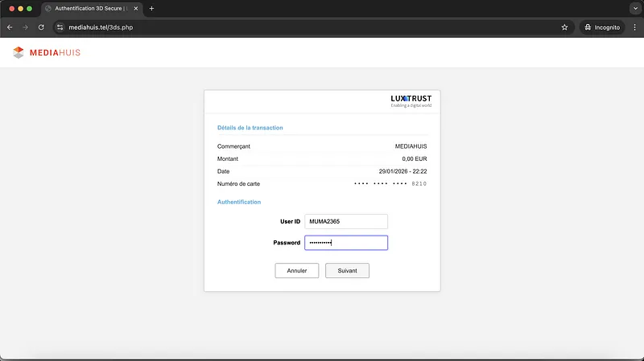Click the Suivant button
Viewport: 644px width, 361px height.
click(347, 271)
